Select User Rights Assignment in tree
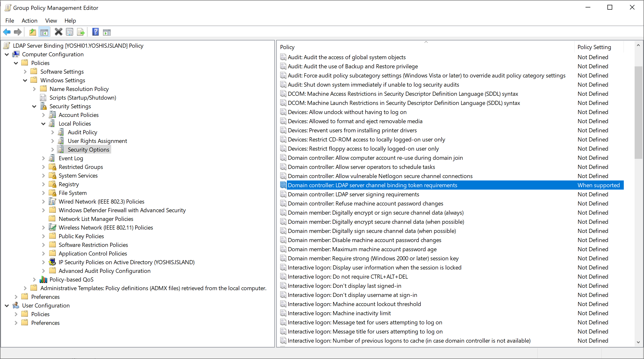Screen dimensions: 644x359 [97, 141]
